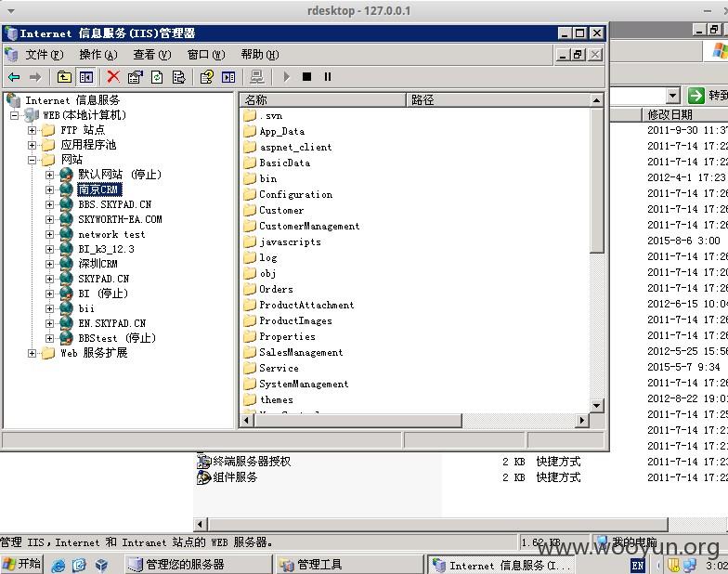The width and height of the screenshot is (728, 574).
Task: Click the Refresh toolbar icon
Action: [x=158, y=77]
